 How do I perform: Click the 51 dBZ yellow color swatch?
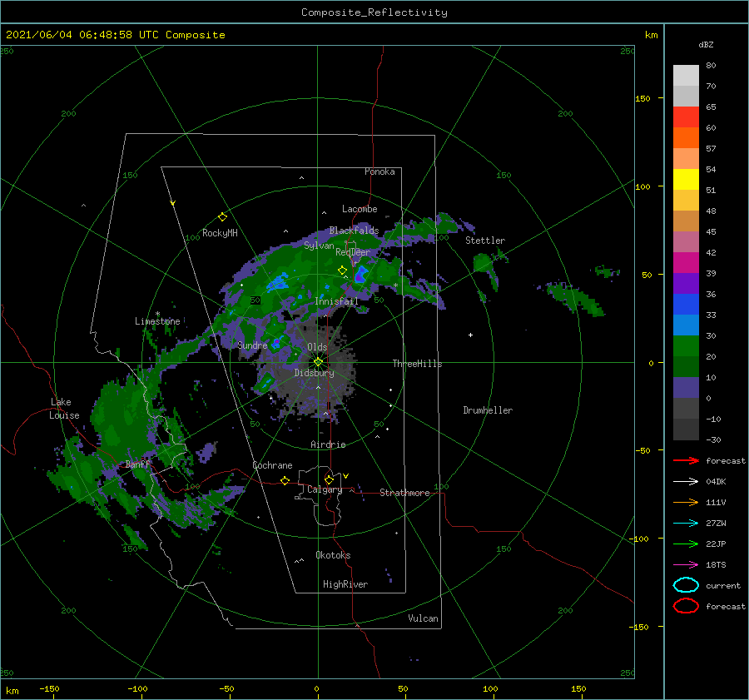pos(686,179)
